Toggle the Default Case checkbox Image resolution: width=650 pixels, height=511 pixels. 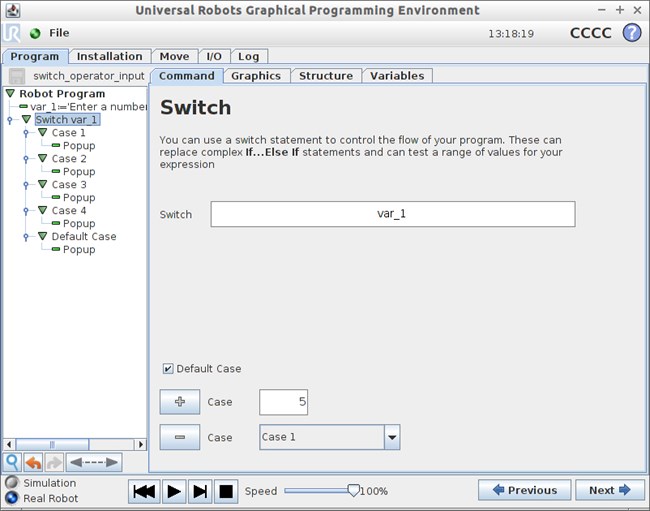coord(167,368)
